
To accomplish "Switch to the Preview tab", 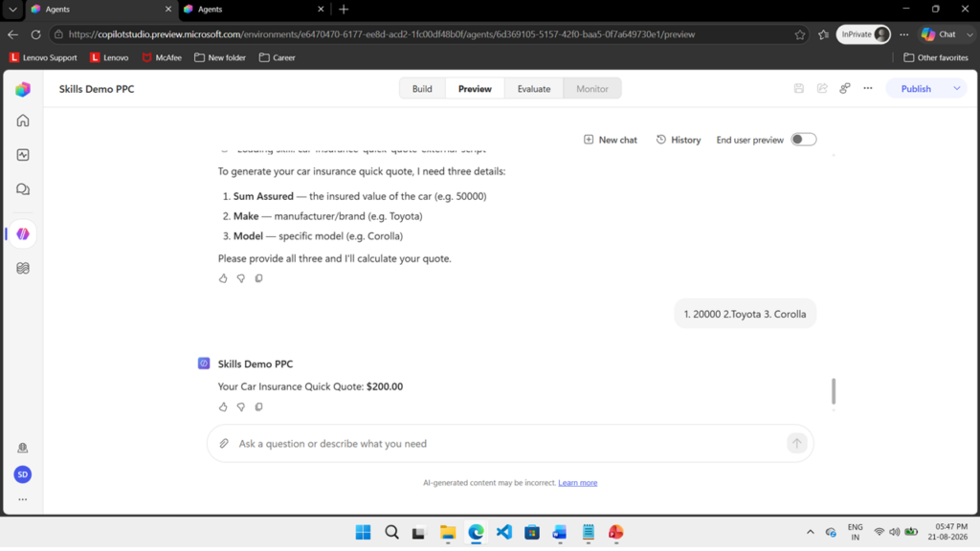I will (475, 89).
